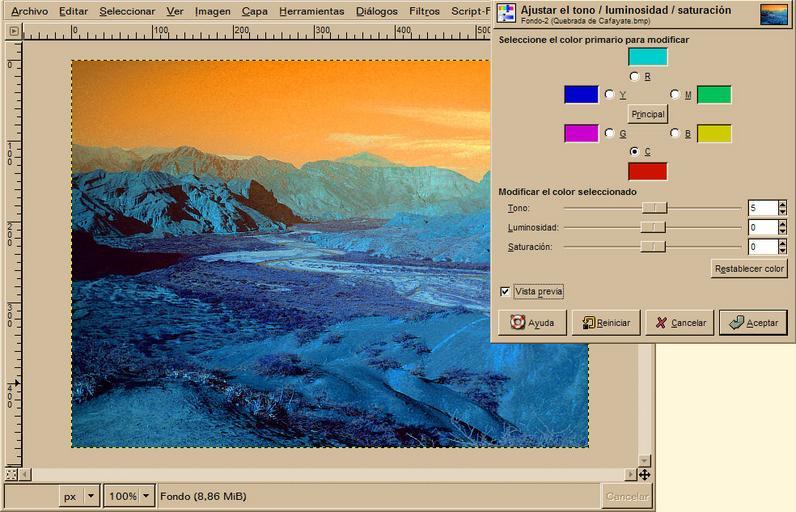Open the Capa menu
The image size is (796, 512).
(x=254, y=11)
